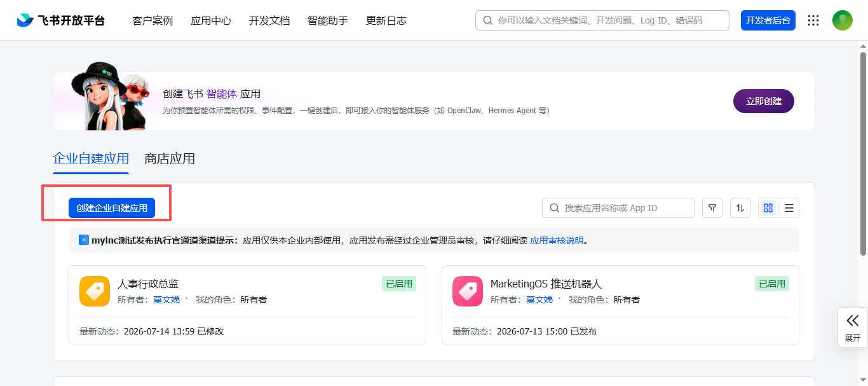Click 创建企业自建应用 button

[112, 208]
